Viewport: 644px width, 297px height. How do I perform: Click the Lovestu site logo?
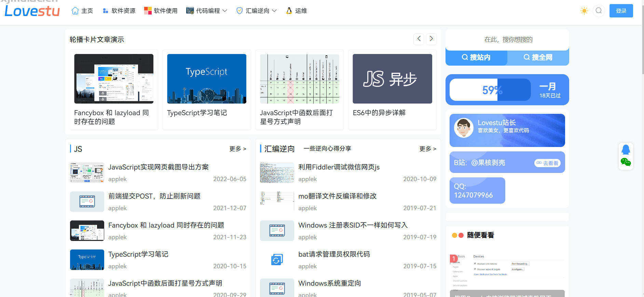tap(32, 11)
